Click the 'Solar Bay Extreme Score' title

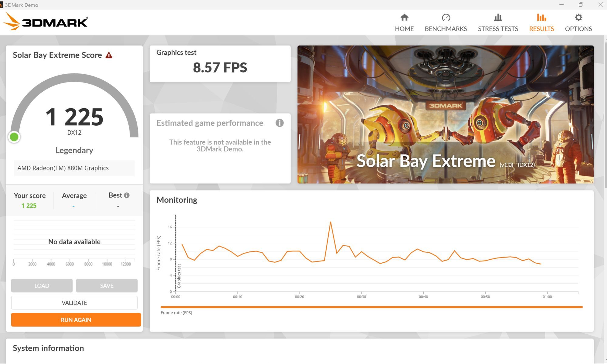coord(57,55)
